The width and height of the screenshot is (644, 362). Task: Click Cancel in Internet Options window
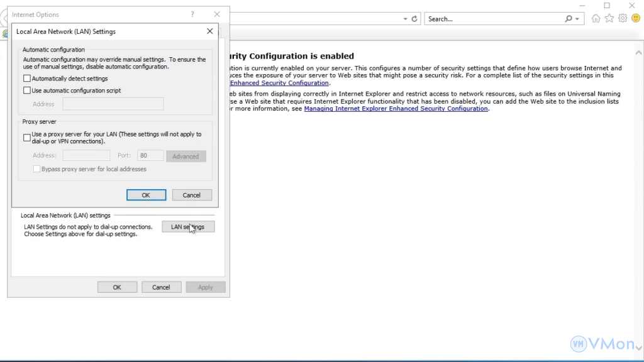tap(161, 287)
